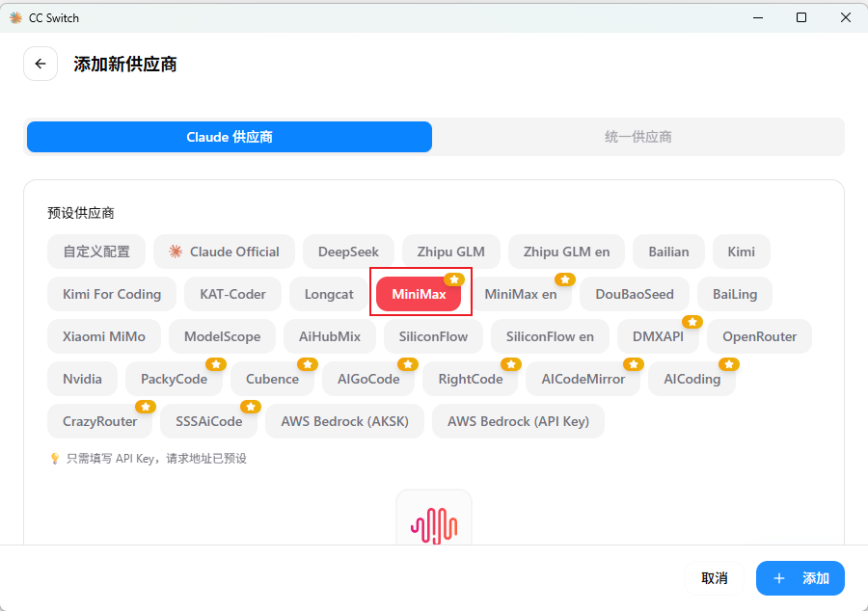This screenshot has width=868, height=611.
Task: Pick the SSSAiCode provider
Action: coord(208,421)
